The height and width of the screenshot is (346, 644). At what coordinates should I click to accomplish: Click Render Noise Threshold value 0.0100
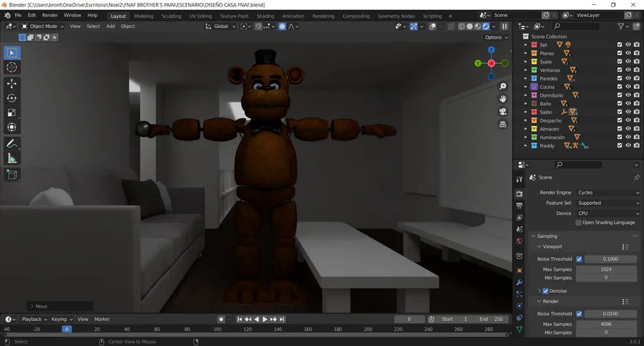(x=610, y=314)
